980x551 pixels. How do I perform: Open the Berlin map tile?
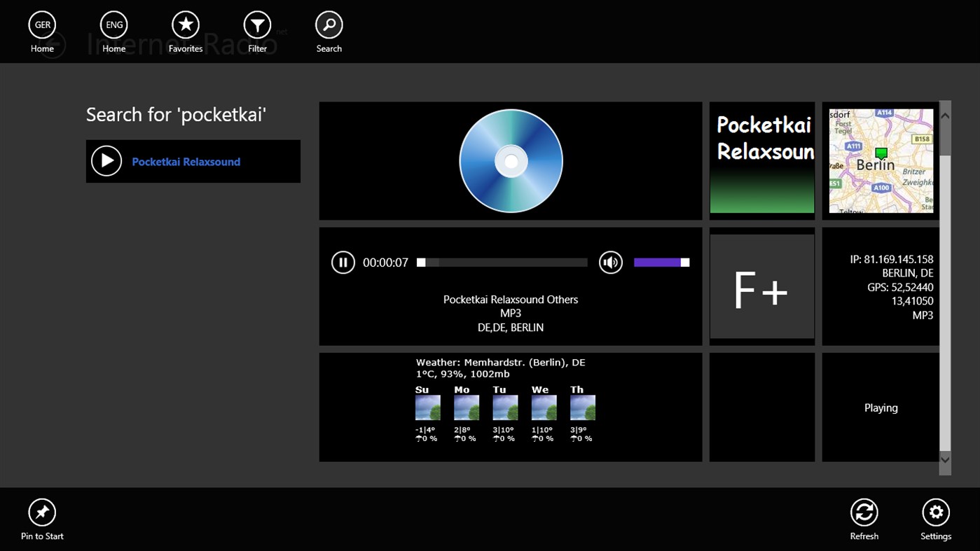(881, 160)
